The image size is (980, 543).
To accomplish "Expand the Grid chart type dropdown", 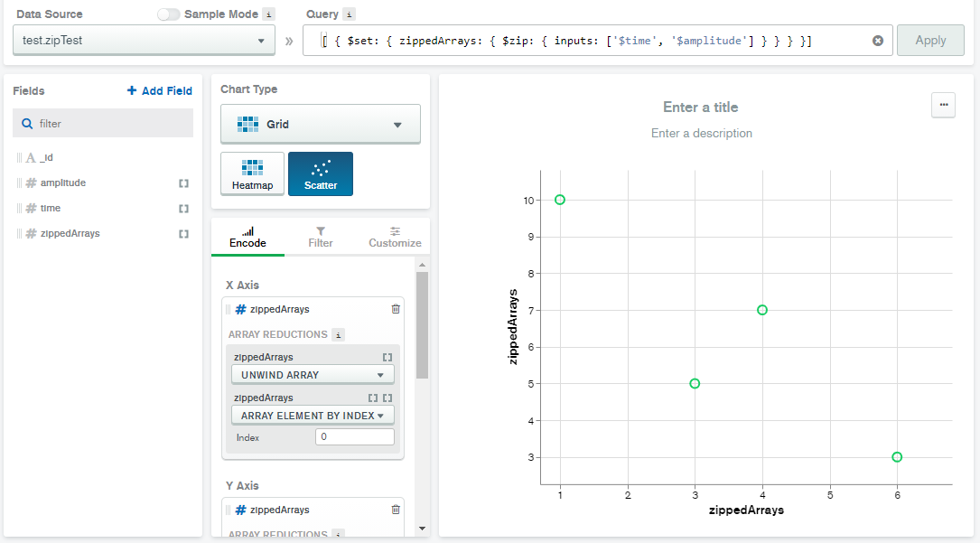I will coord(321,125).
